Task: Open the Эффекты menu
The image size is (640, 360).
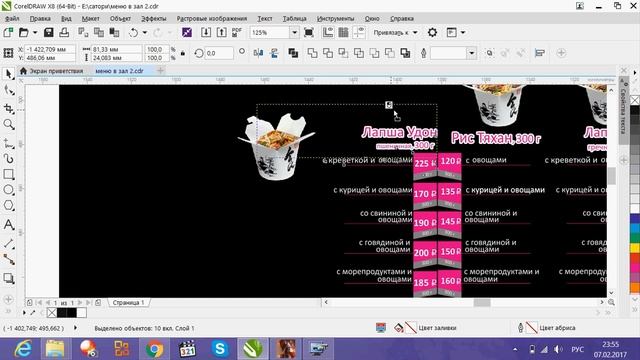Action: click(x=153, y=18)
